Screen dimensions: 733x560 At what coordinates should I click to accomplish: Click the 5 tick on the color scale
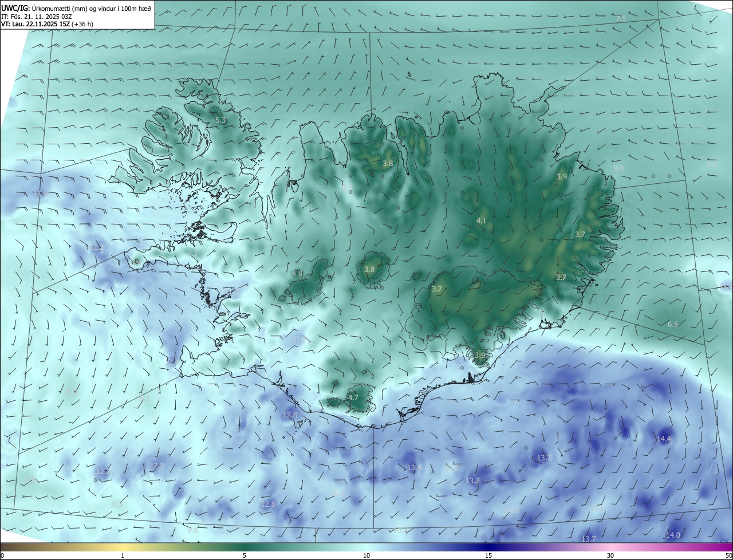245,555
